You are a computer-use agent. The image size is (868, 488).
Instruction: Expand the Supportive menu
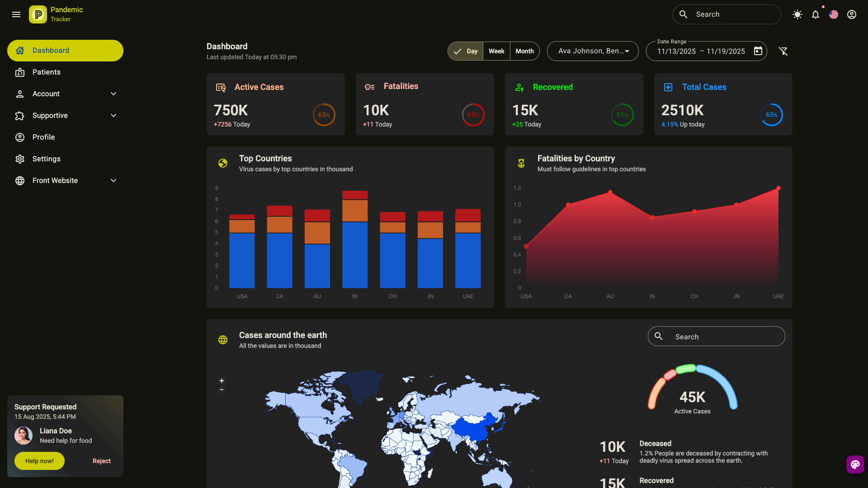(x=66, y=115)
